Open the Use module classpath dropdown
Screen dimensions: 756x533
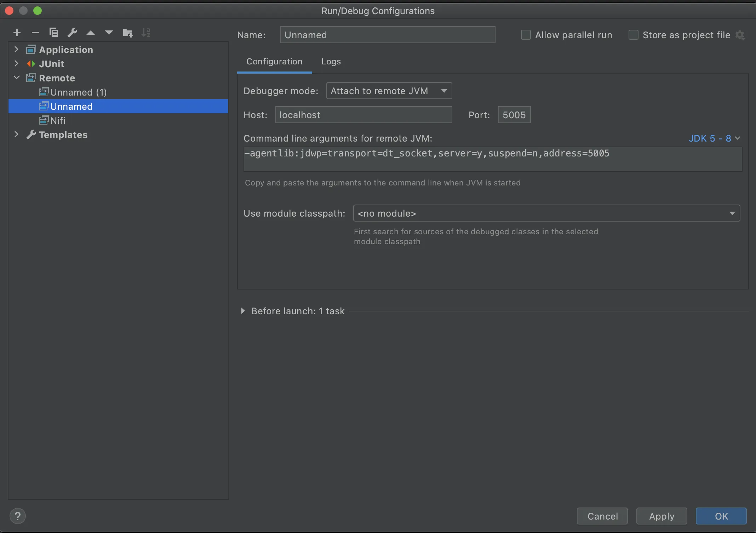pyautogui.click(x=546, y=213)
